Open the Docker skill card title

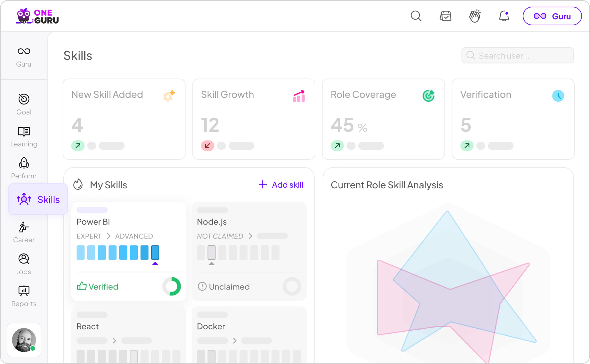click(x=211, y=326)
